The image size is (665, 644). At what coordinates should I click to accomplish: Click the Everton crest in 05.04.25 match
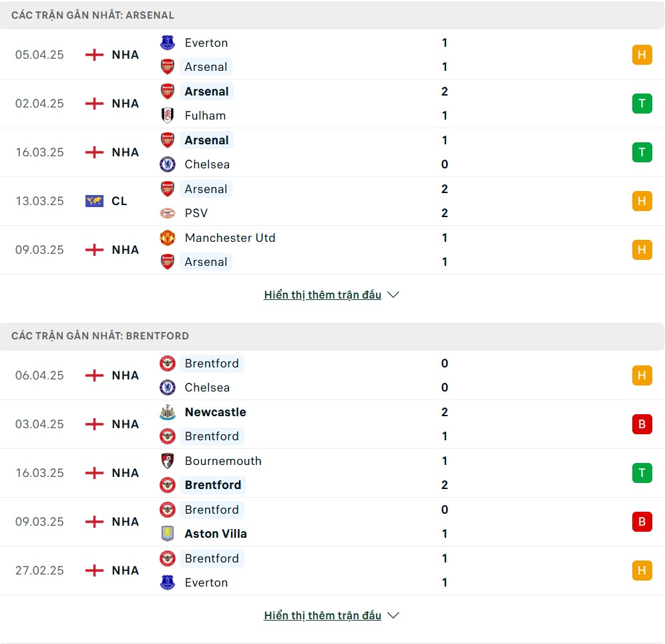pos(168,43)
